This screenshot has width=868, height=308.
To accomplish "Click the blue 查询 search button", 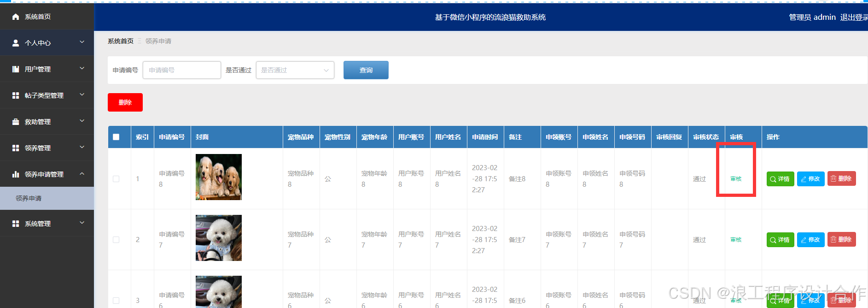I will (366, 70).
